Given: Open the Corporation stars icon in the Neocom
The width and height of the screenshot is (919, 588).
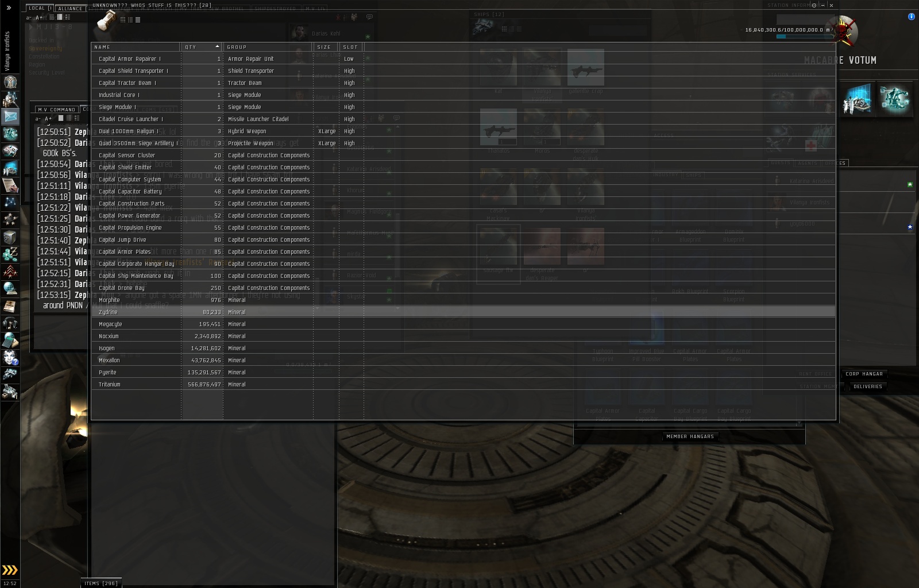Looking at the screenshot, I should click(x=10, y=220).
